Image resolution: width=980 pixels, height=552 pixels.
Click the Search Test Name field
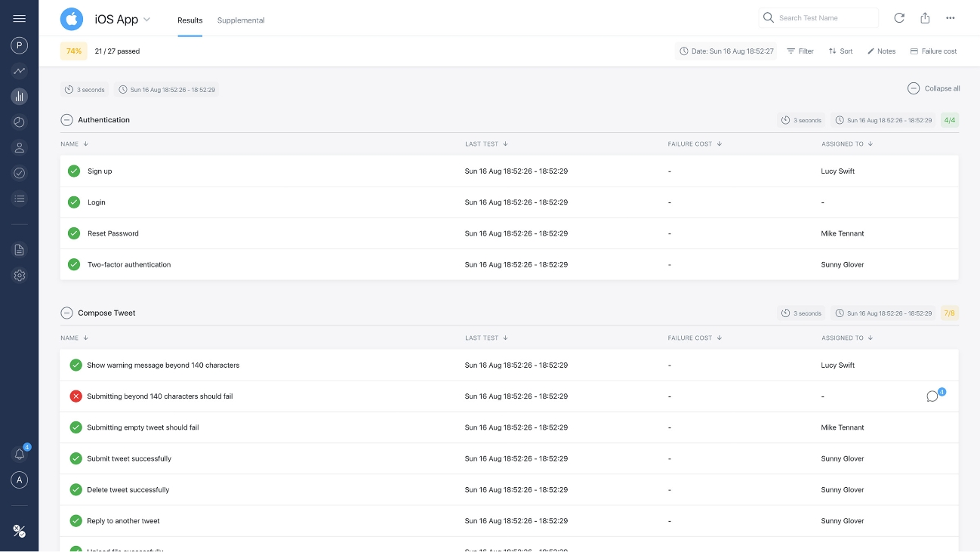[x=823, y=18]
